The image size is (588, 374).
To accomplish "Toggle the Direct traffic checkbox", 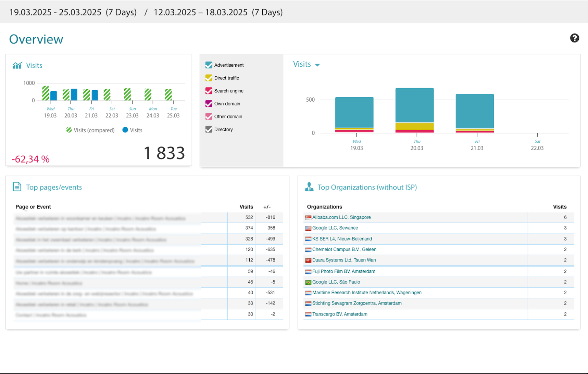I will (209, 78).
